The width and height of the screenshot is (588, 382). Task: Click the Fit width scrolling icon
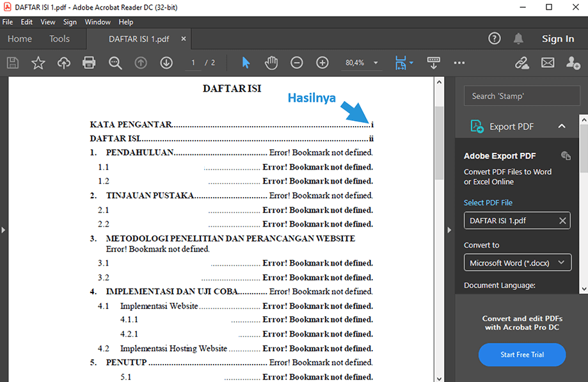[x=401, y=63]
